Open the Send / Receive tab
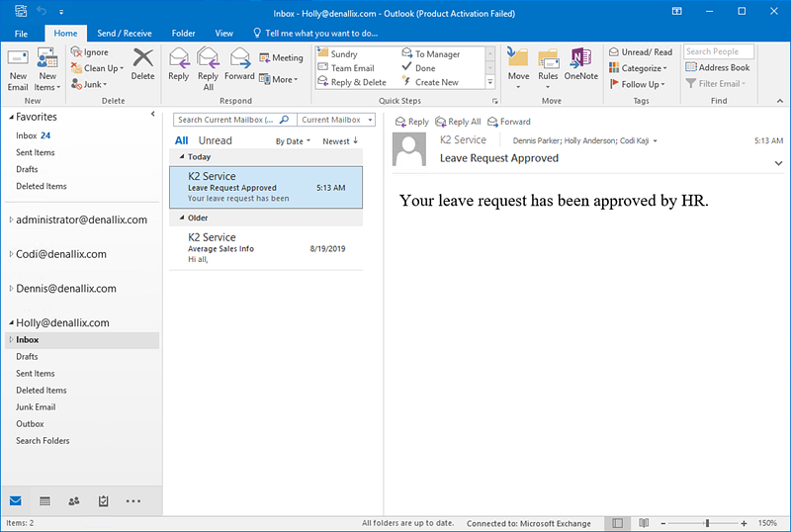 point(126,33)
